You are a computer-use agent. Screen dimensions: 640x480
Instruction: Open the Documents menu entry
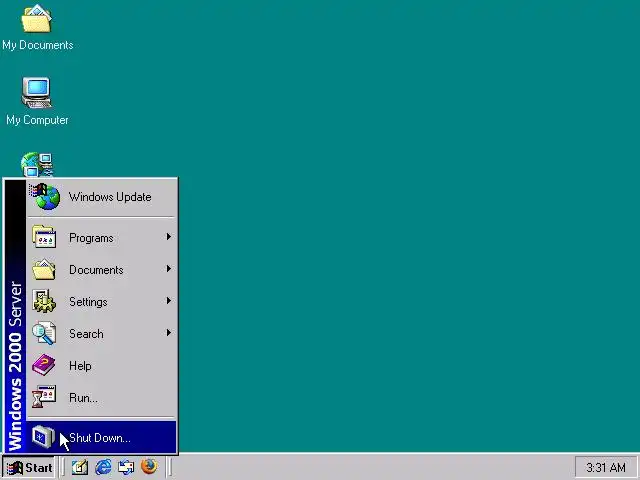click(102, 269)
